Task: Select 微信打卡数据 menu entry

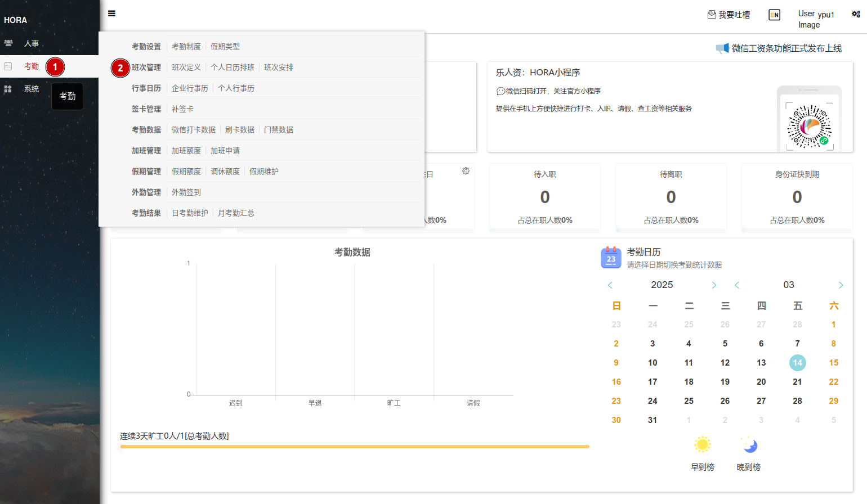Action: [x=193, y=130]
